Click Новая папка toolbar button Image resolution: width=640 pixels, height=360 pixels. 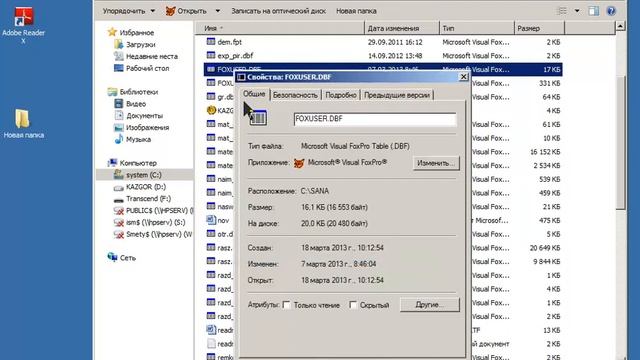[356, 11]
